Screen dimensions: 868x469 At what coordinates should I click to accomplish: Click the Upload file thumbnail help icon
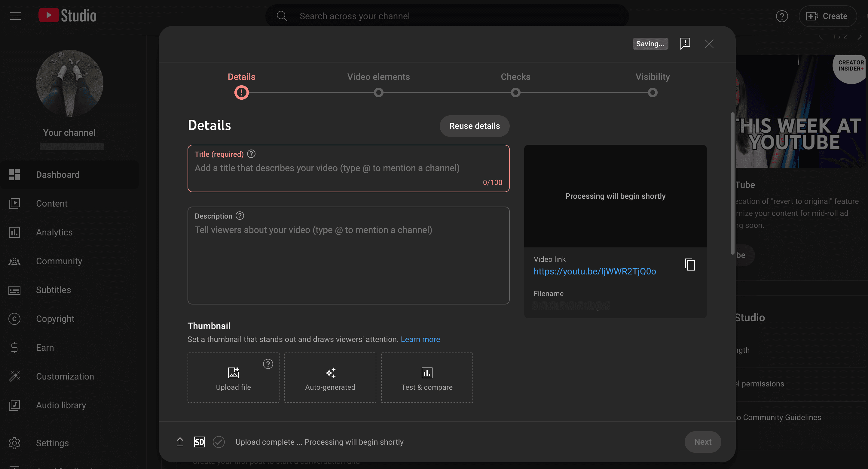tap(268, 364)
